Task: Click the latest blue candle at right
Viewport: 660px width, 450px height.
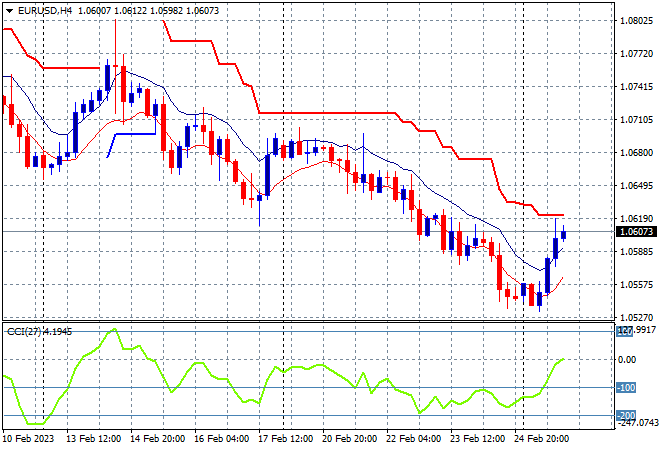Action: (564, 234)
